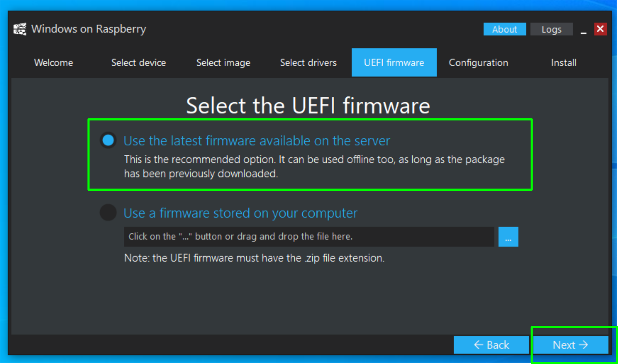The image size is (618, 364).
Task: Enable the firmware stored on computer radio button
Action: click(x=108, y=213)
